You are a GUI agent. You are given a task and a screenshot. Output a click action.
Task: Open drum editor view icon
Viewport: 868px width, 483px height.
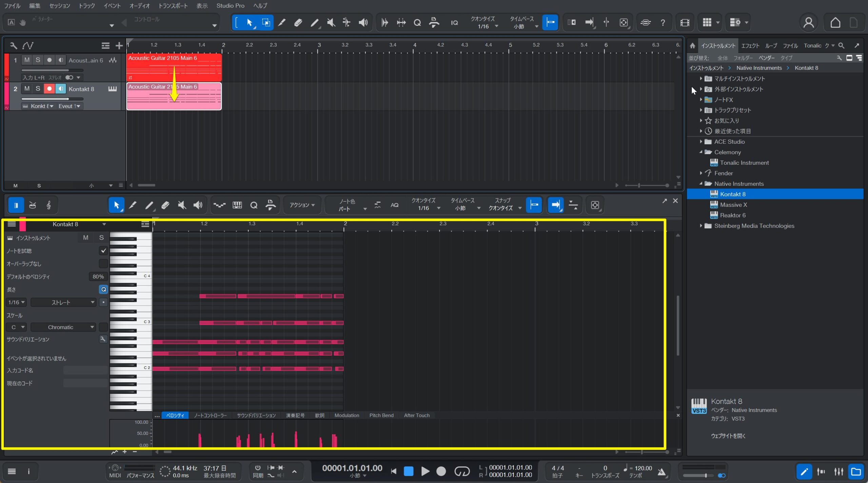[x=33, y=205]
